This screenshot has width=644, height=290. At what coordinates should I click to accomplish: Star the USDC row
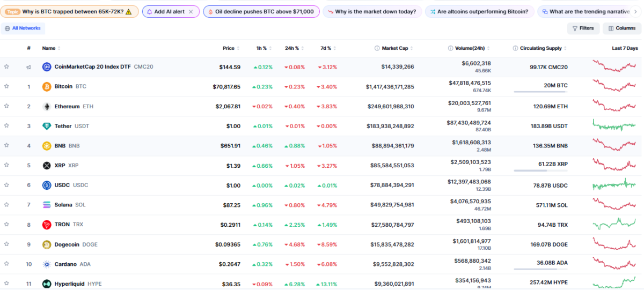tap(6, 185)
